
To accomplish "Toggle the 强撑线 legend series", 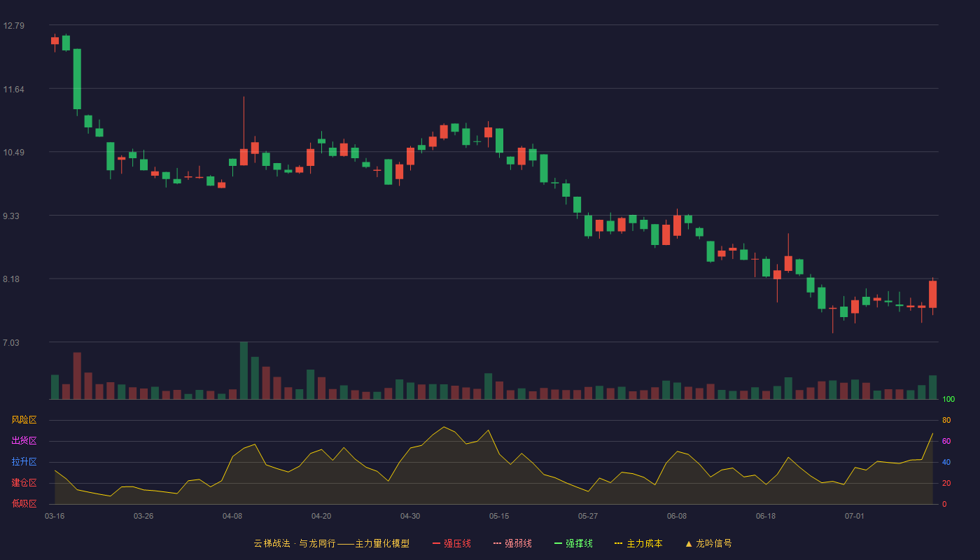I will click(573, 543).
